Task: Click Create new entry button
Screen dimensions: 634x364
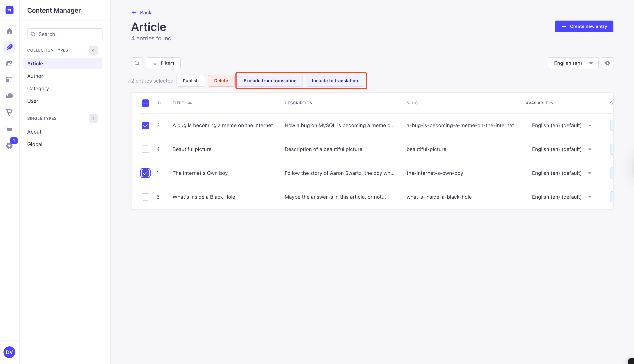Action: 584,26
